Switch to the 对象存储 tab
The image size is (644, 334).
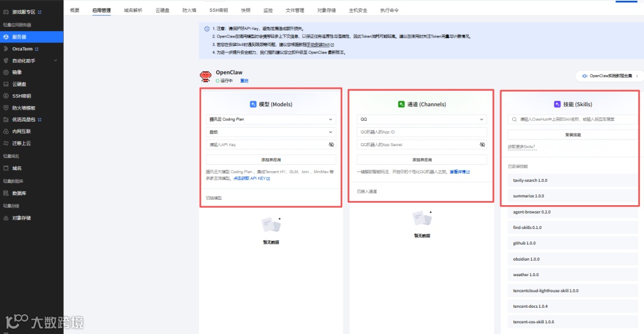pyautogui.click(x=327, y=10)
